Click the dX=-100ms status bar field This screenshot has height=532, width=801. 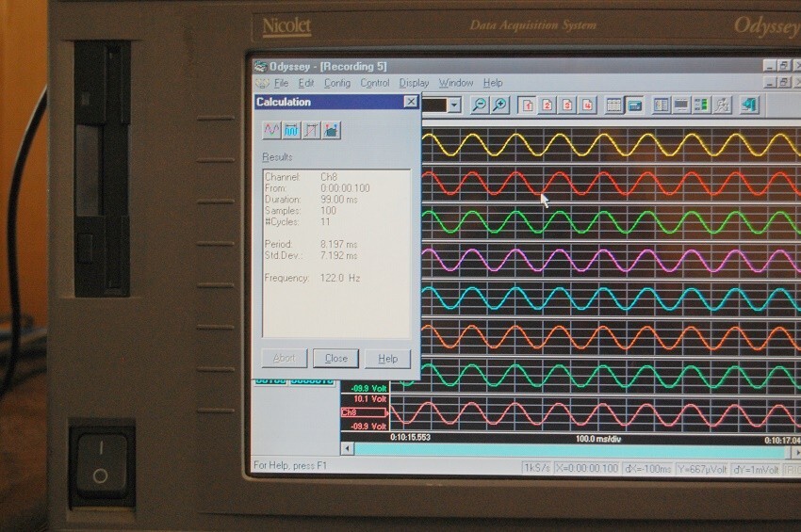click(x=648, y=469)
